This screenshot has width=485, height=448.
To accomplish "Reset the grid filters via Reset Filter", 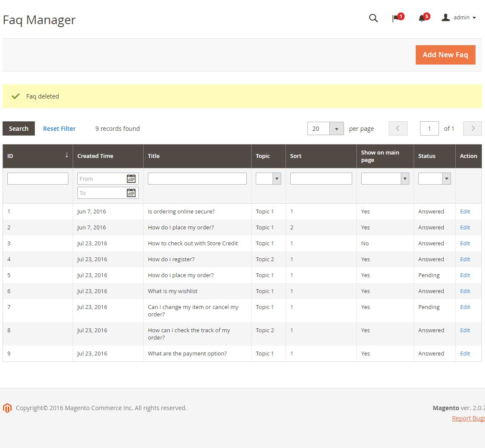I will click(59, 128).
